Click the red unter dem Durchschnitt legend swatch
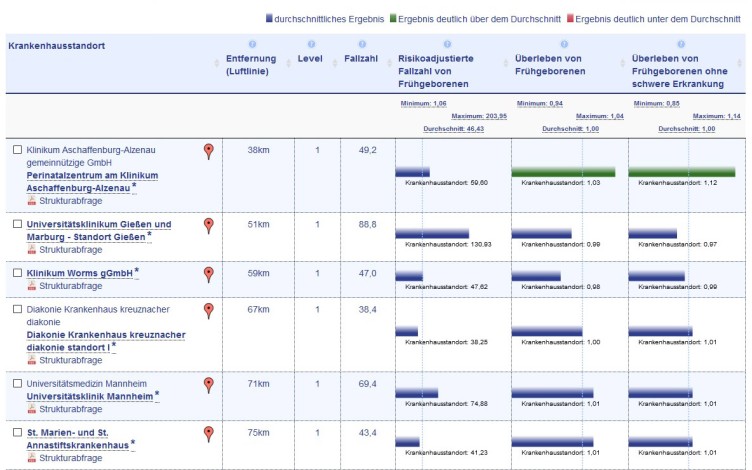This screenshot has width=752, height=470. tap(570, 18)
